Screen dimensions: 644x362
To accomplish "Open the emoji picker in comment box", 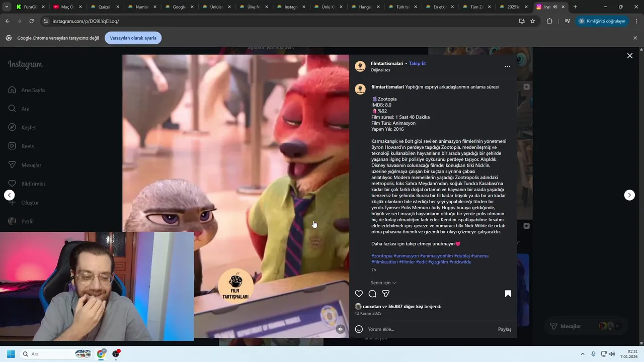I will click(359, 329).
